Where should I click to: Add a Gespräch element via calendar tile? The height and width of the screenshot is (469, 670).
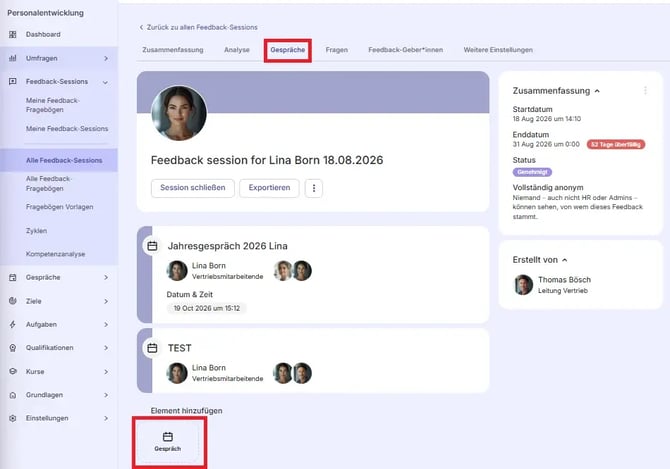pos(168,442)
